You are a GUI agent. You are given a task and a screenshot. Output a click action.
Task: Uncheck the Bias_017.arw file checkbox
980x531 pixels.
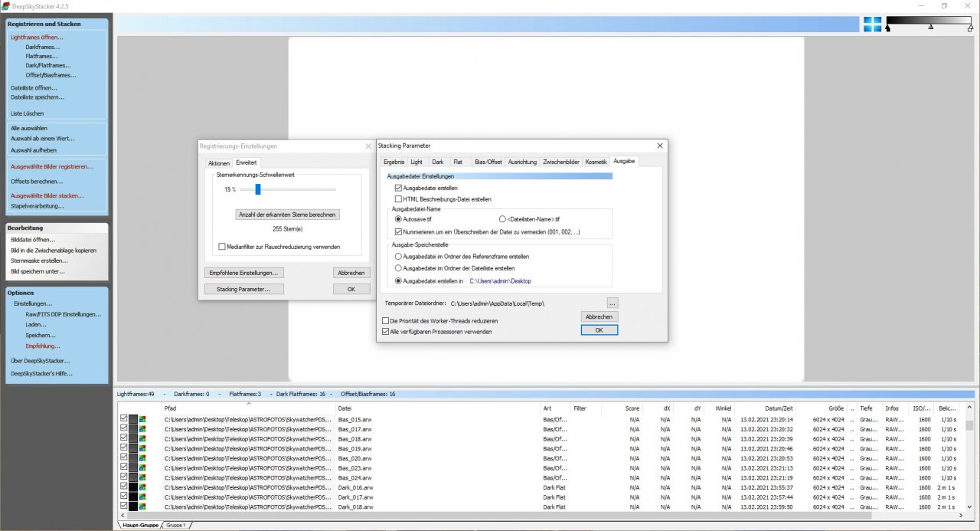[x=124, y=429]
